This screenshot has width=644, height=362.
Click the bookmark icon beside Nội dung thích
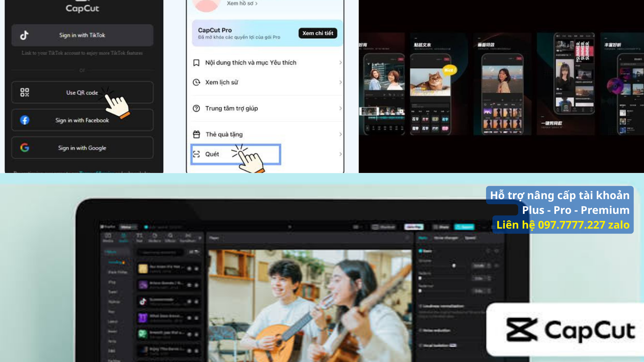pos(197,63)
